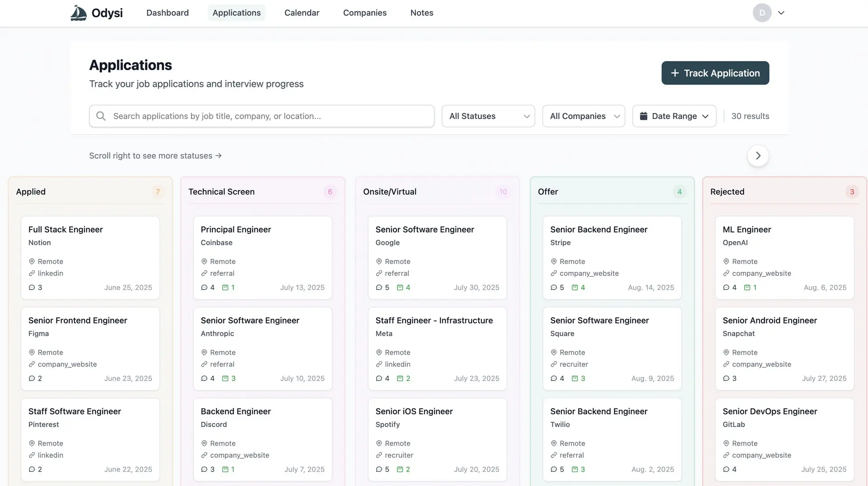The height and width of the screenshot is (486, 868).
Task: Click the location pin icon on Notion card
Action: (x=32, y=262)
